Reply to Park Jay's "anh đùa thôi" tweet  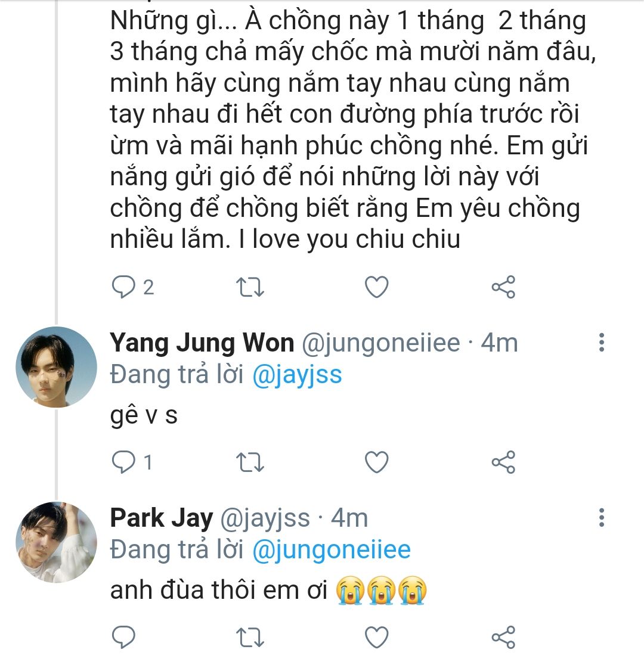tap(124, 637)
